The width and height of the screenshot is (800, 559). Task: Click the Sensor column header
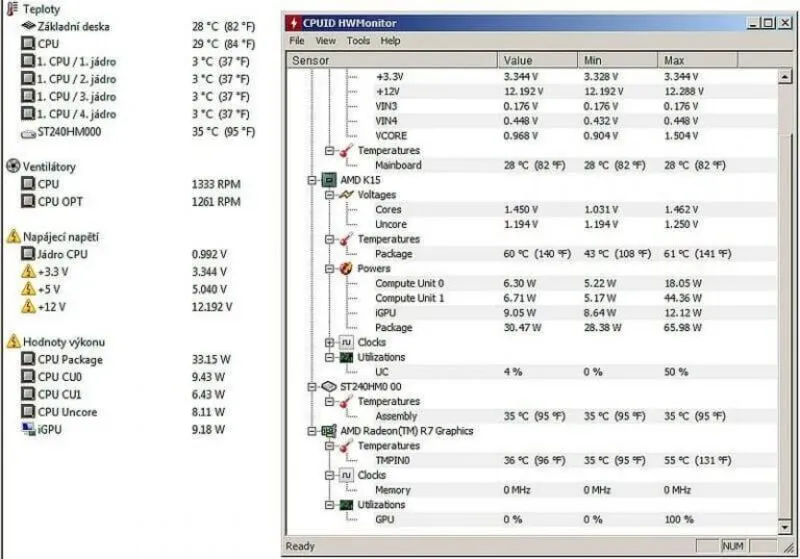392,60
